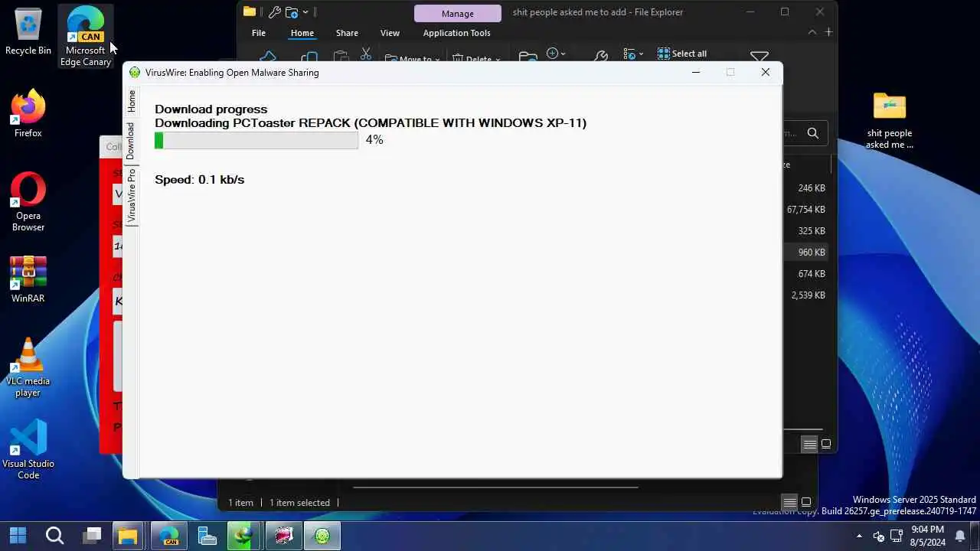Select the Home ribbon tab in File Explorer
The height and width of the screenshot is (551, 980).
pyautogui.click(x=302, y=33)
